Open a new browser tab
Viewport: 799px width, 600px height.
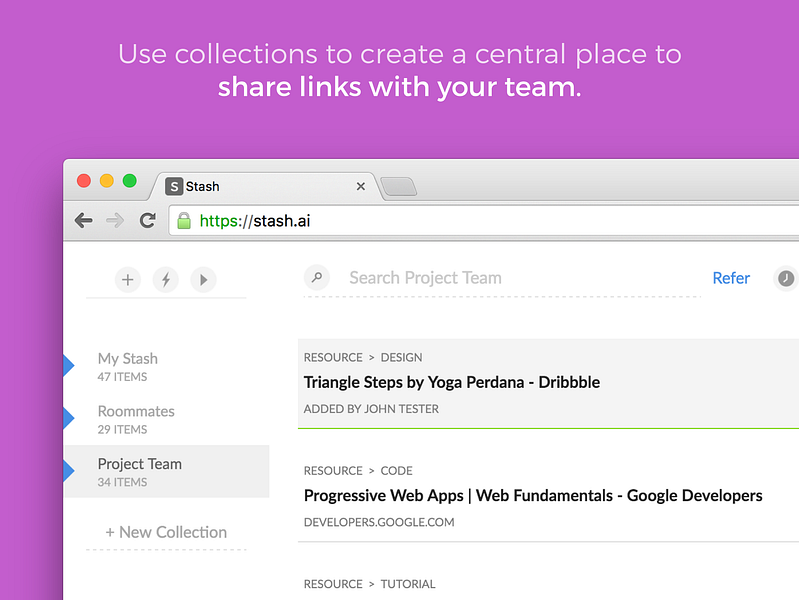pyautogui.click(x=399, y=187)
